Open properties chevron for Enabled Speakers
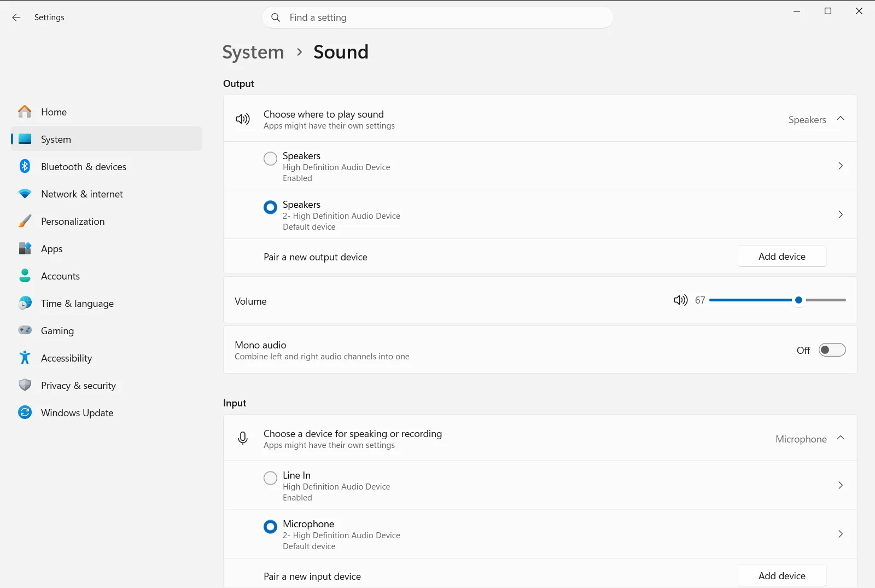Viewport: 875px width, 588px height. (841, 166)
